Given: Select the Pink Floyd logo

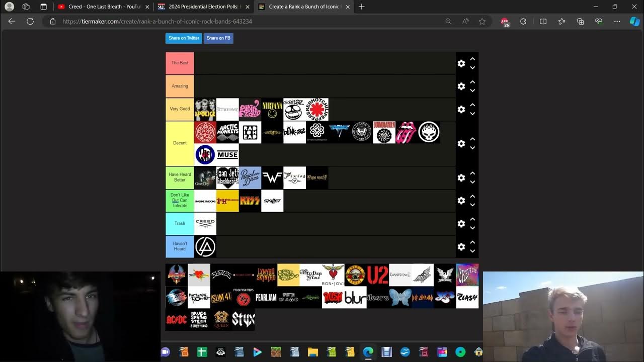Looking at the screenshot, I should click(x=250, y=109).
